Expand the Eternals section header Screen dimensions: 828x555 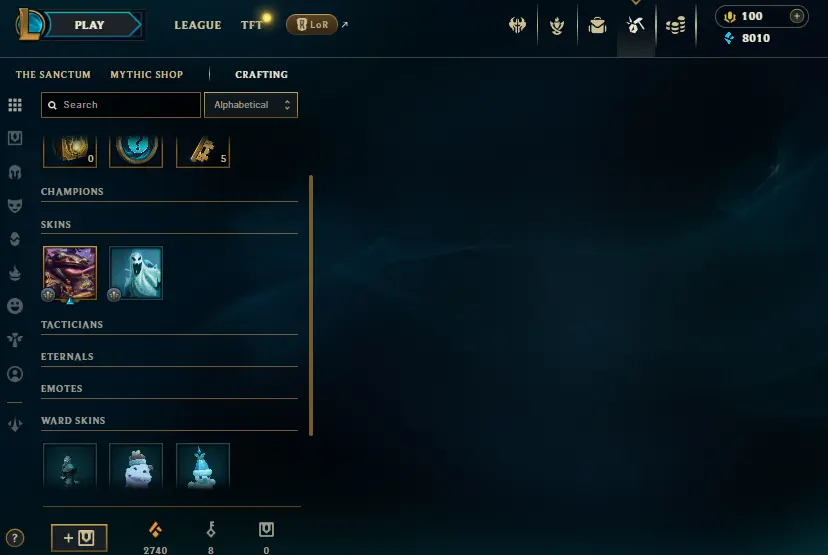(x=169, y=358)
